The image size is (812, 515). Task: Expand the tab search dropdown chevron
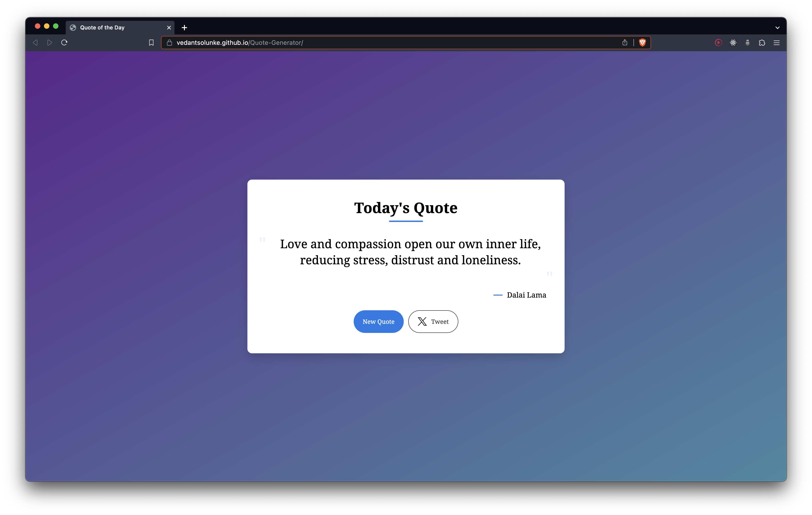pos(777,28)
